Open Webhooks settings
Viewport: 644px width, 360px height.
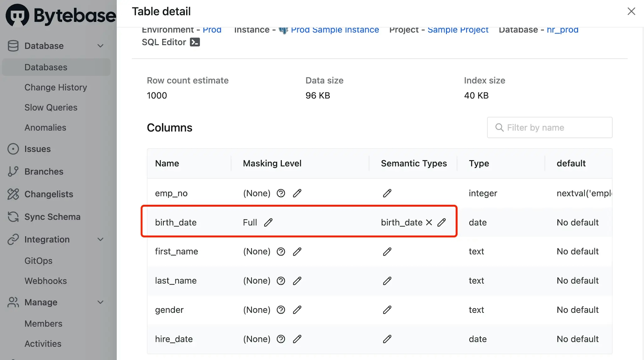46,281
